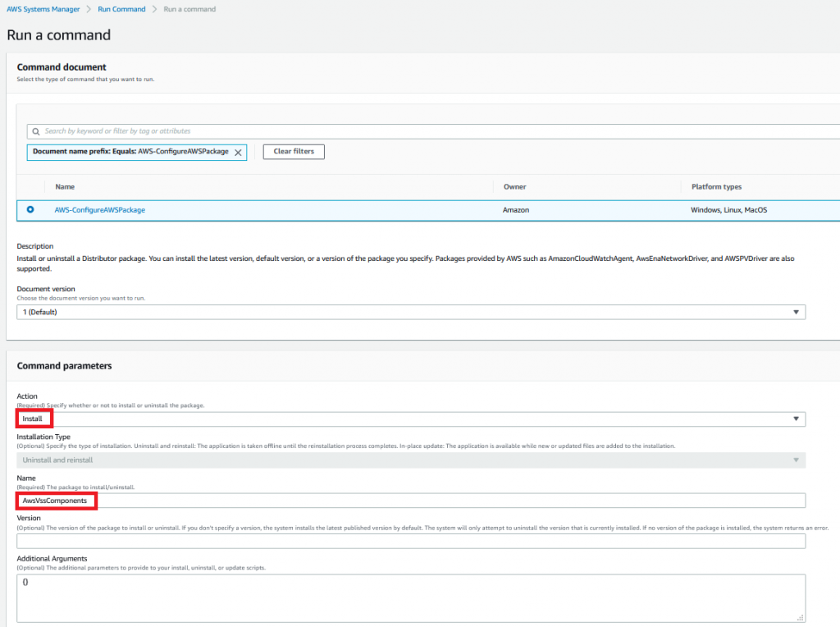Click the search magnifier icon
840x627 pixels.
(x=35, y=130)
